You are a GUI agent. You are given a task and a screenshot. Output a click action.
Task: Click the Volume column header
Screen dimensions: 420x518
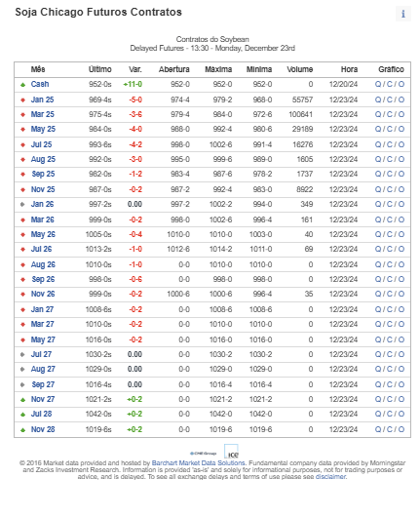tap(299, 69)
